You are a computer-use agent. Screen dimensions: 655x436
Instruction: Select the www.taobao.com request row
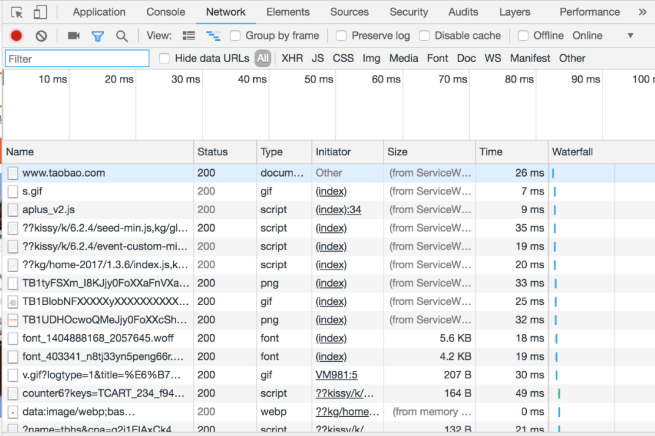coord(329,173)
